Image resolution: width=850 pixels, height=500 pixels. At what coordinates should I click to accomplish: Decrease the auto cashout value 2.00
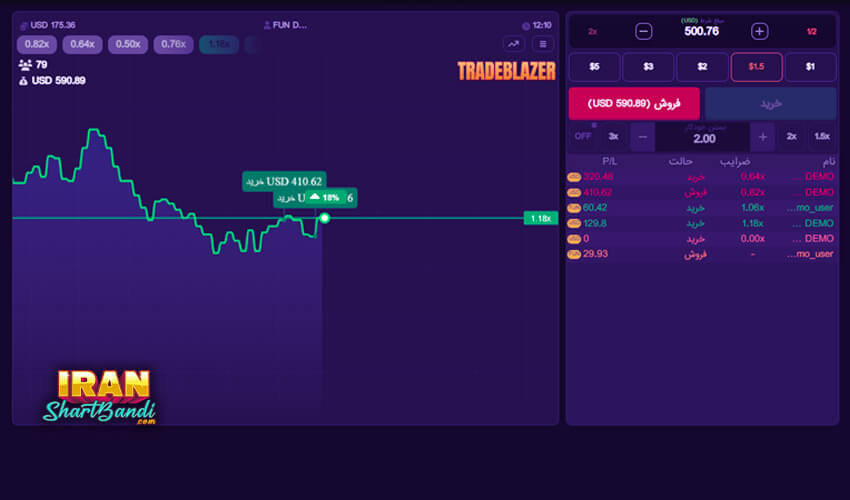point(642,137)
